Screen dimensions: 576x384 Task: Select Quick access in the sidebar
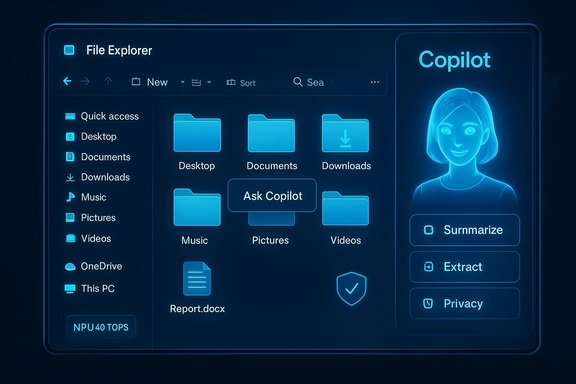[102, 116]
